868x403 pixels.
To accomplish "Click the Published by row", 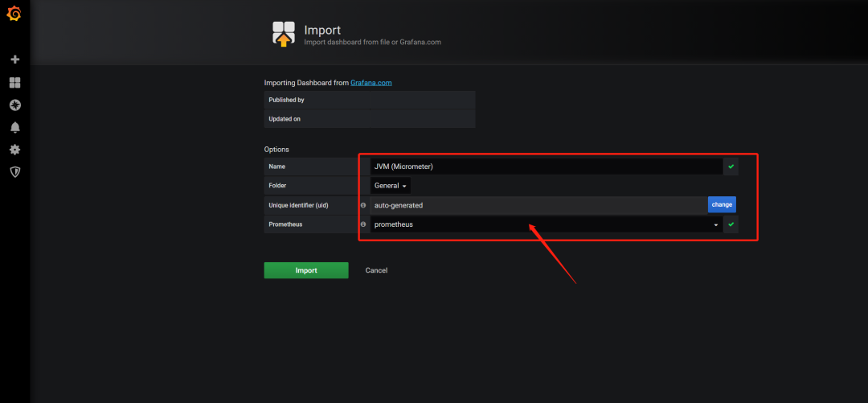I will tap(370, 100).
